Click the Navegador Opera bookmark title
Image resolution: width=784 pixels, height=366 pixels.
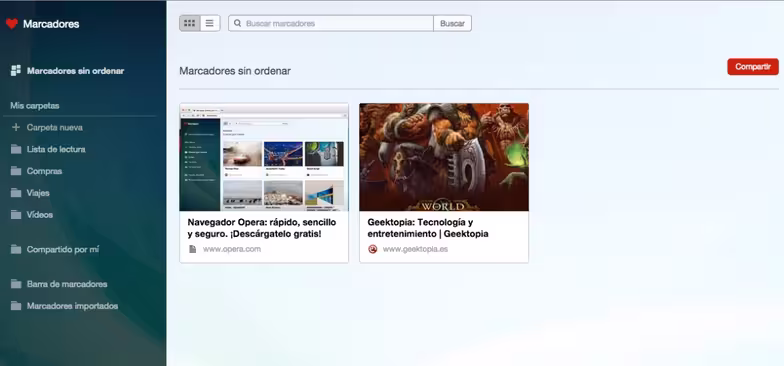[x=262, y=228]
